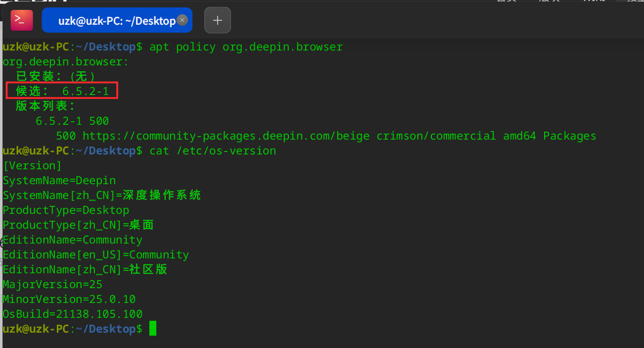Click the red terminal app icon
Viewport: 644px width, 348px height.
(x=22, y=20)
